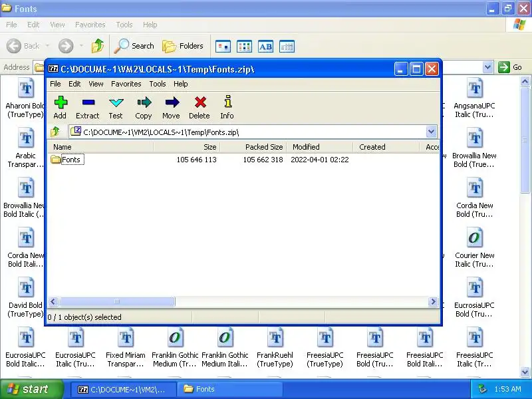Click the Up folder icon in Fonts window

(98, 46)
